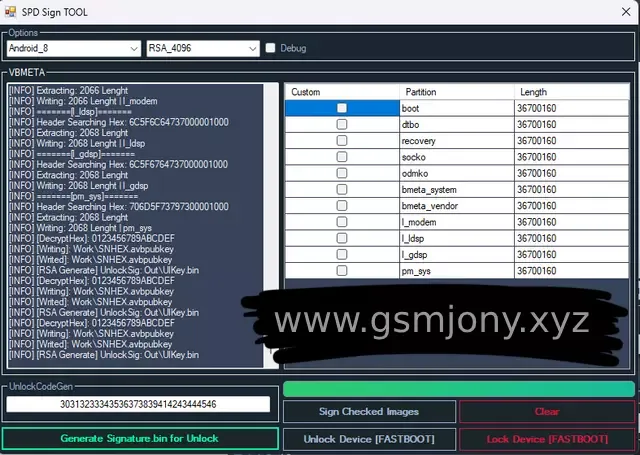Click the Partition column header
This screenshot has width=640, height=455.
(x=457, y=92)
